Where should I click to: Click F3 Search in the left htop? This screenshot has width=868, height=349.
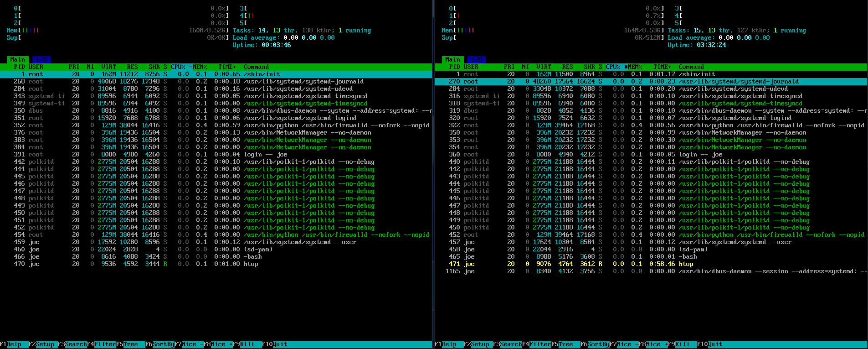click(72, 344)
